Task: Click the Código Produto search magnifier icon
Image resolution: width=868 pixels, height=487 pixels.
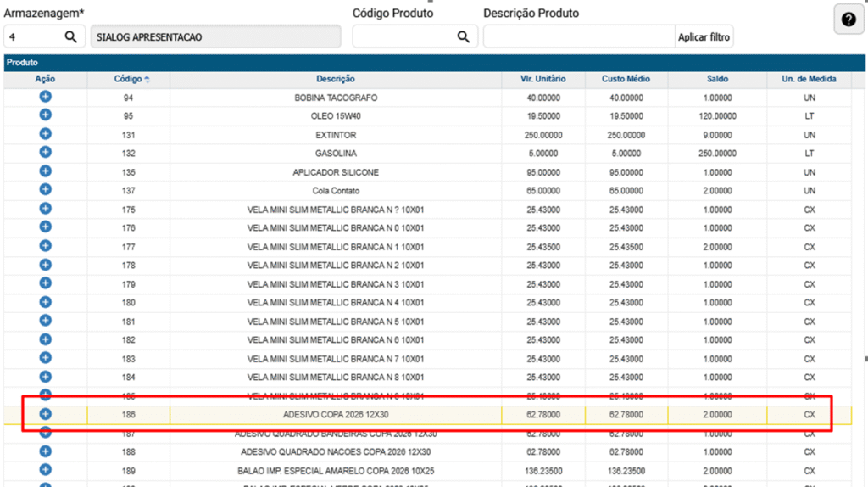Action: [464, 36]
